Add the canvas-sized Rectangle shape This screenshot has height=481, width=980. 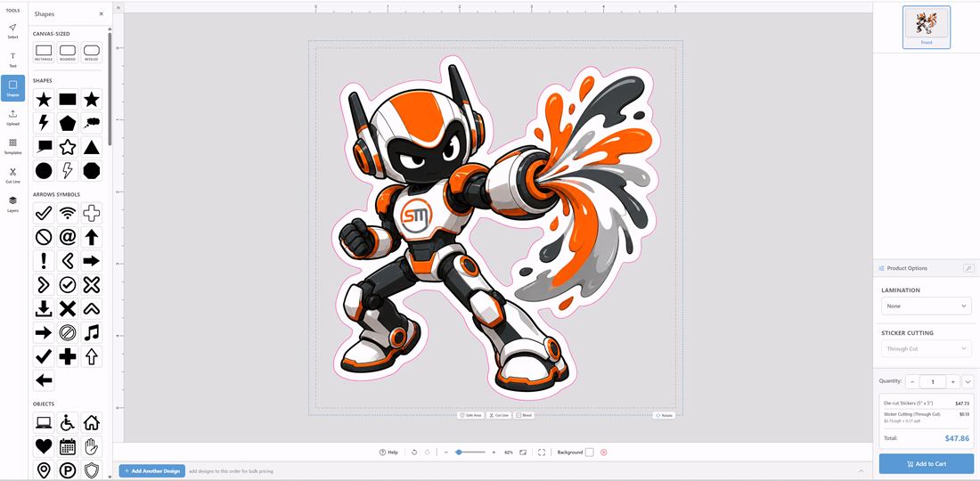point(44,52)
